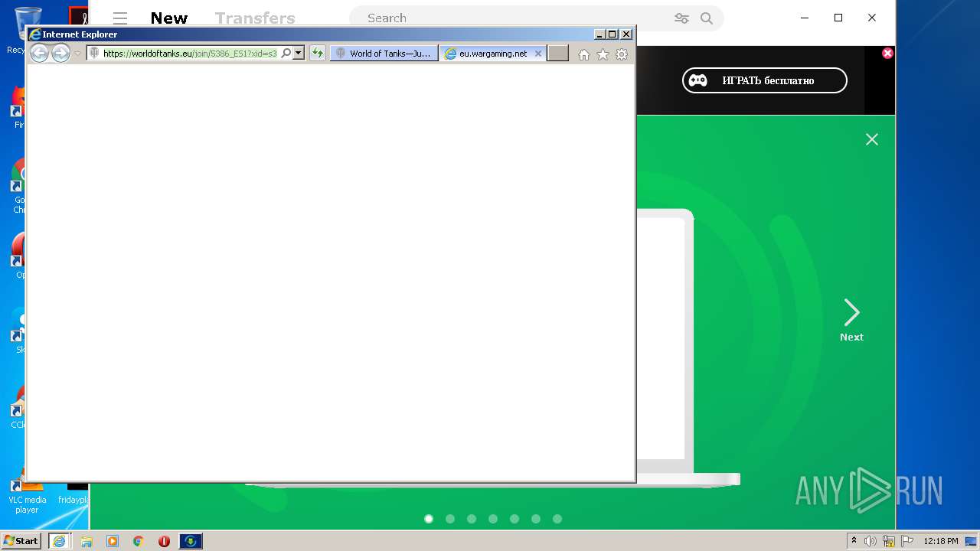
Task: Open the volume control in tray
Action: 871,541
